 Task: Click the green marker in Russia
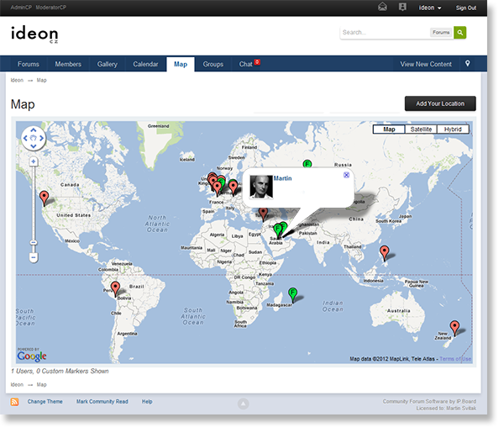(x=307, y=164)
